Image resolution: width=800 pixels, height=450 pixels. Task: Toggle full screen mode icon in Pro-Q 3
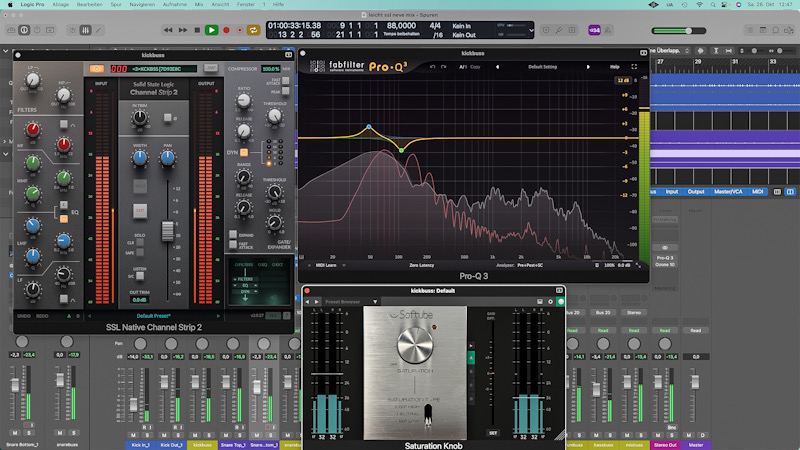pos(634,67)
